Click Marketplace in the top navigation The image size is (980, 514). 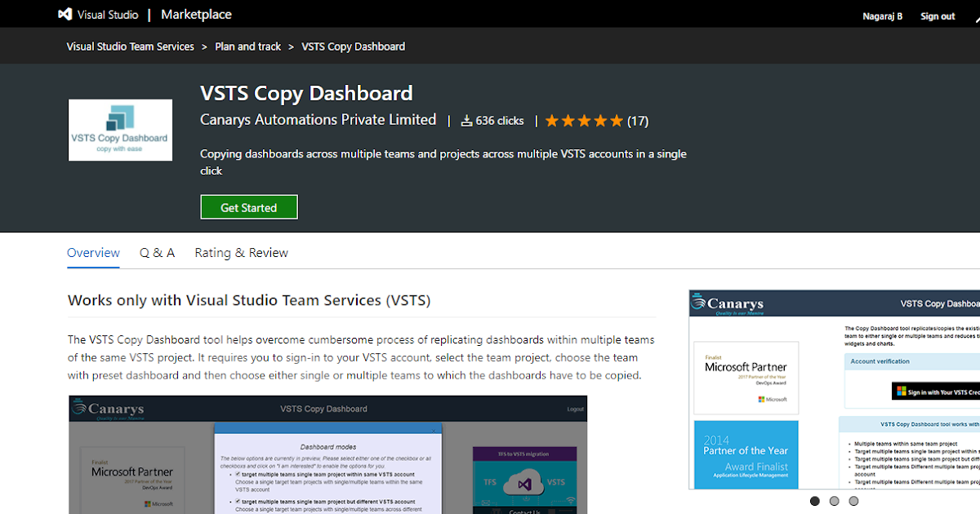[x=196, y=14]
